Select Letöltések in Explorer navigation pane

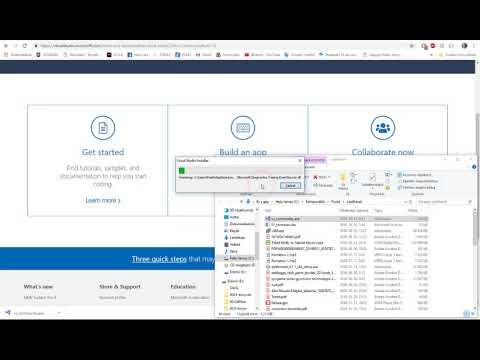[235, 238]
